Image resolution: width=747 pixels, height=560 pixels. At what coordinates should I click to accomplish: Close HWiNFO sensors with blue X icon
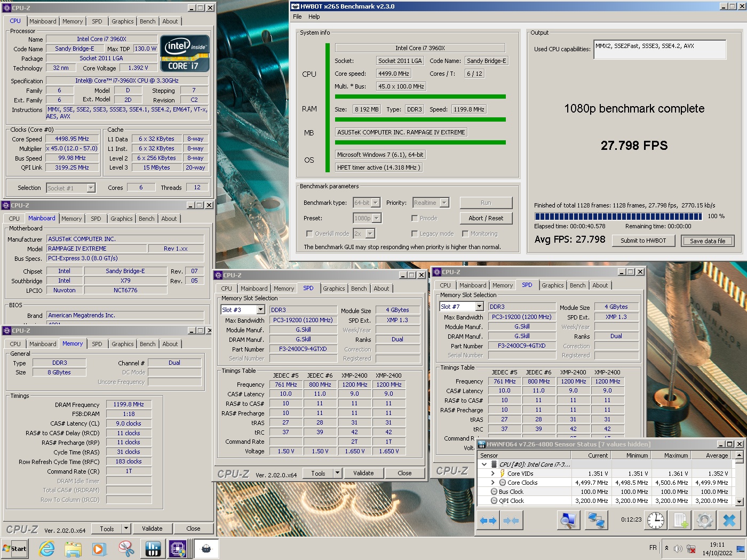(x=729, y=521)
